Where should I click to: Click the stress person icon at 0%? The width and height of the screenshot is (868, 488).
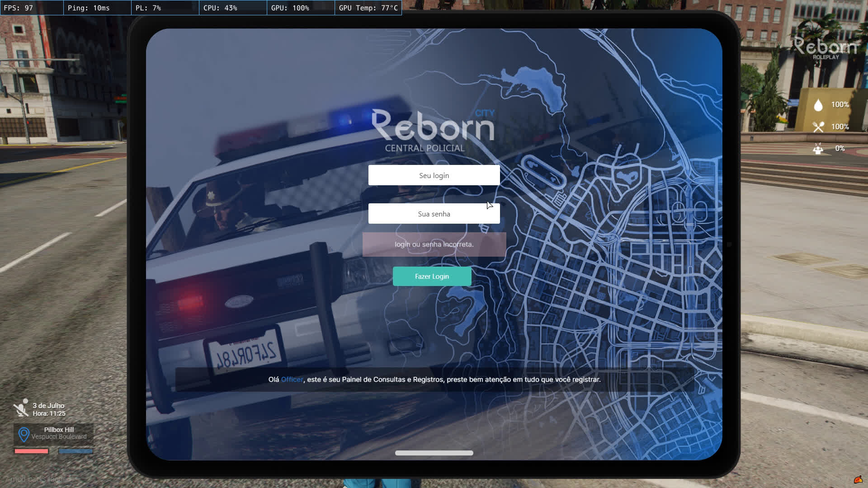818,149
